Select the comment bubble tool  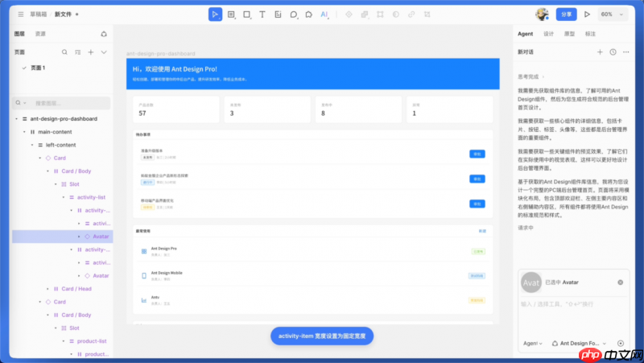(x=294, y=14)
